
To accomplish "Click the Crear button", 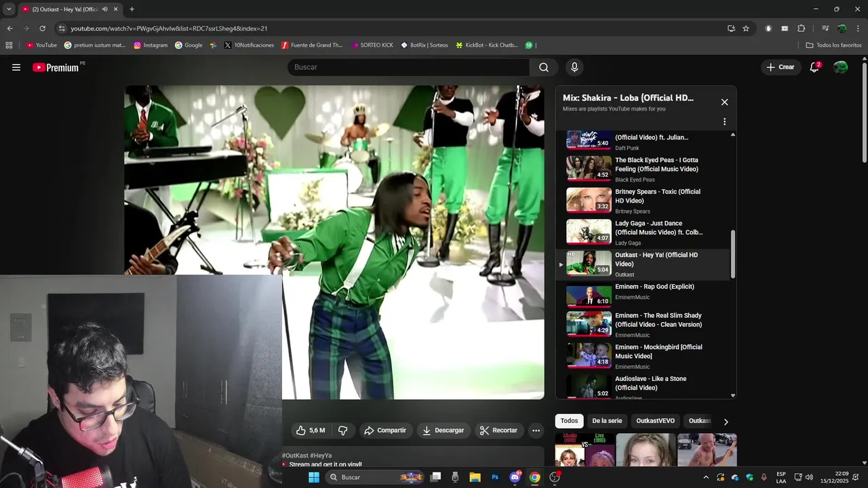I will [781, 67].
